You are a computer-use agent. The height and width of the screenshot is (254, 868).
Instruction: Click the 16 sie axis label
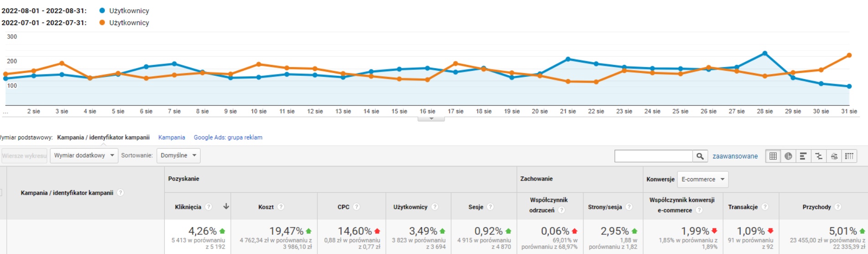tap(427, 111)
